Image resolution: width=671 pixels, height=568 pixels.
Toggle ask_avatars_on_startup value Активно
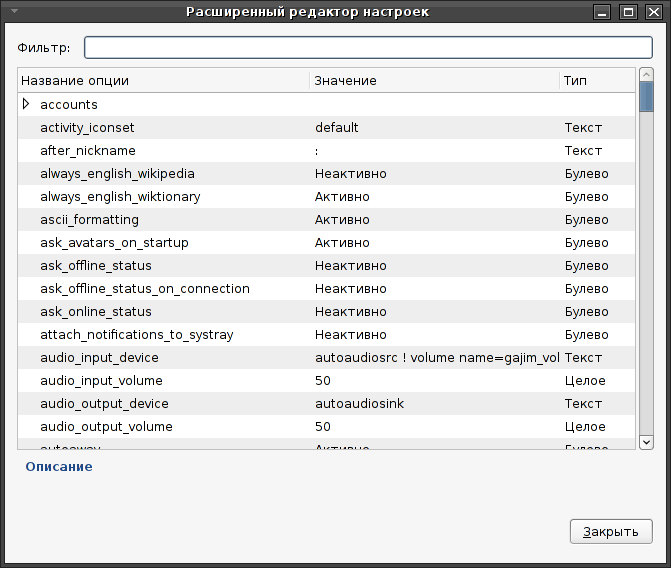click(x=342, y=243)
